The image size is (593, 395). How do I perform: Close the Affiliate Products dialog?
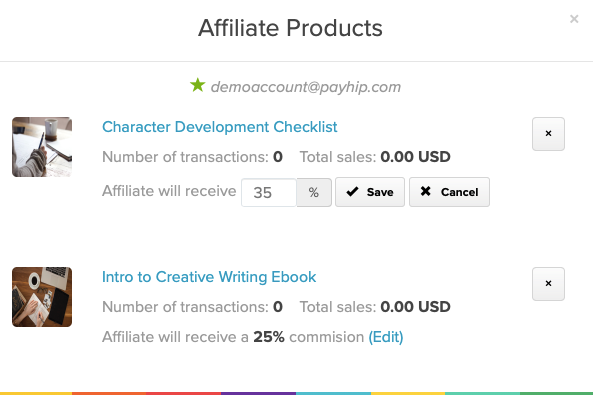[574, 19]
